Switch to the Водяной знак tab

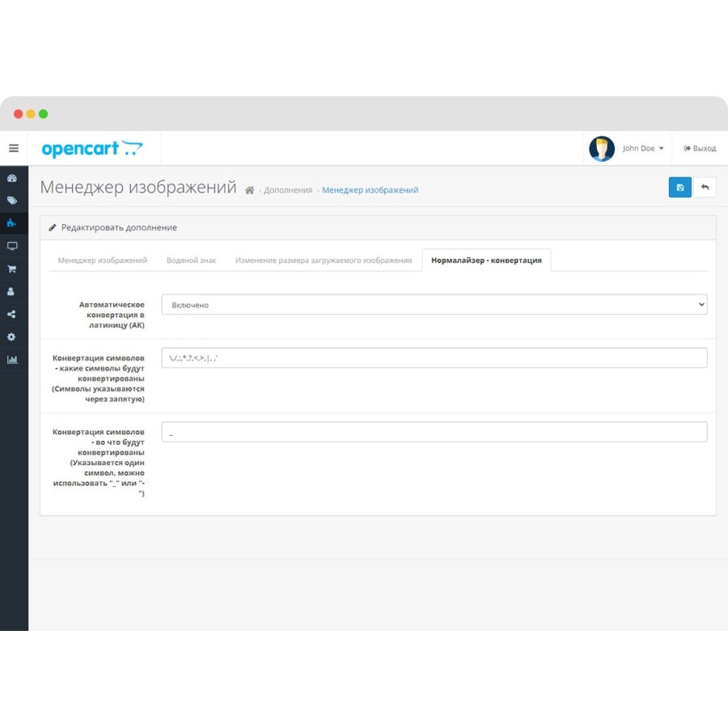click(191, 260)
